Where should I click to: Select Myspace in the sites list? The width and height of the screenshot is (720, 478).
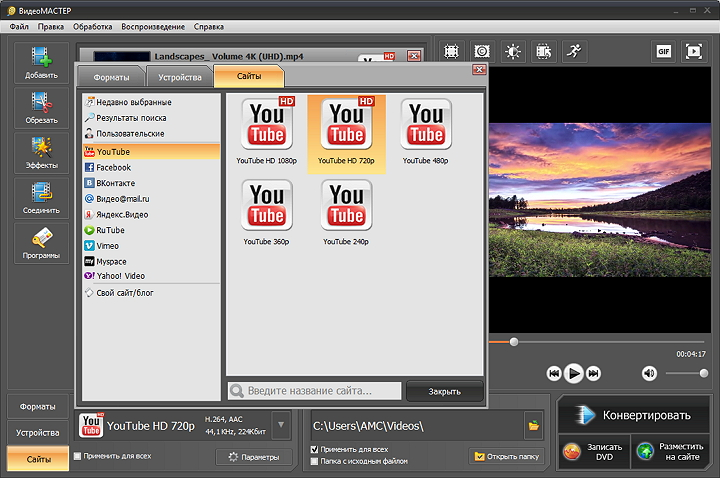click(x=152, y=261)
